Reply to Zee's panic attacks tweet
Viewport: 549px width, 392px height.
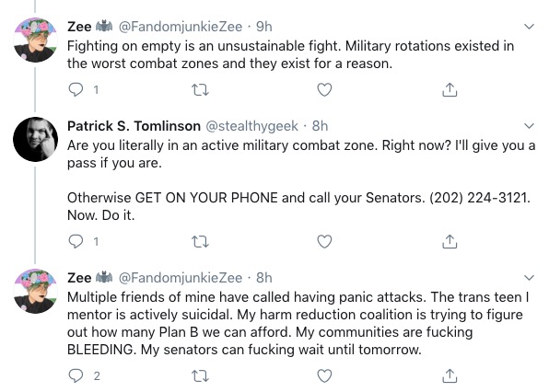pyautogui.click(x=76, y=375)
